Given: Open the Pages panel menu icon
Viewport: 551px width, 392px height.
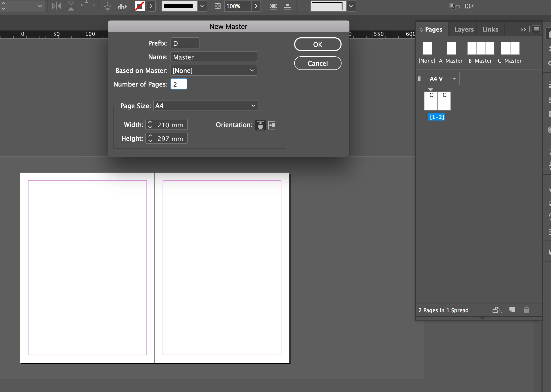Looking at the screenshot, I should 536,29.
